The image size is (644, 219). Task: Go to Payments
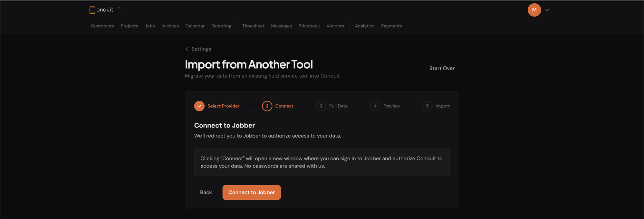tap(391, 26)
